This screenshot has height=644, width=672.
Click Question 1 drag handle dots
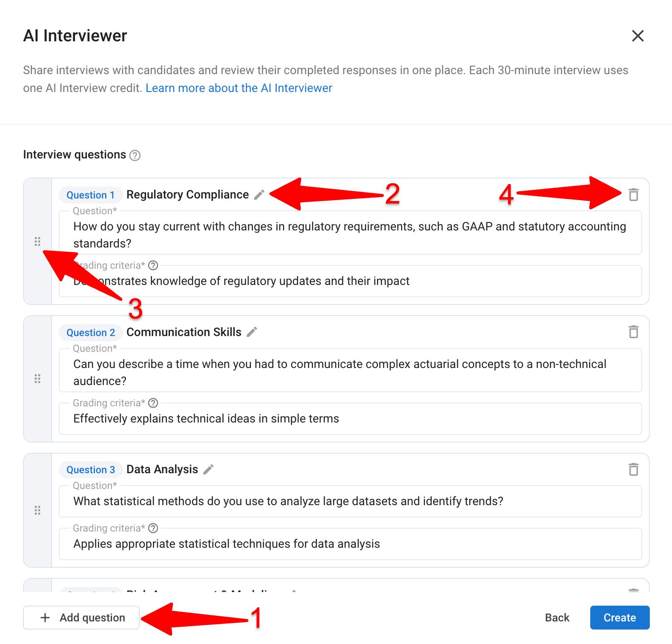[37, 241]
